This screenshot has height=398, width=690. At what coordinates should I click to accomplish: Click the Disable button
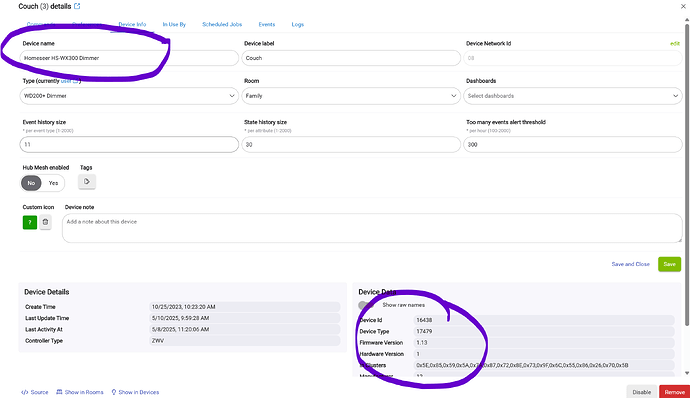click(642, 392)
